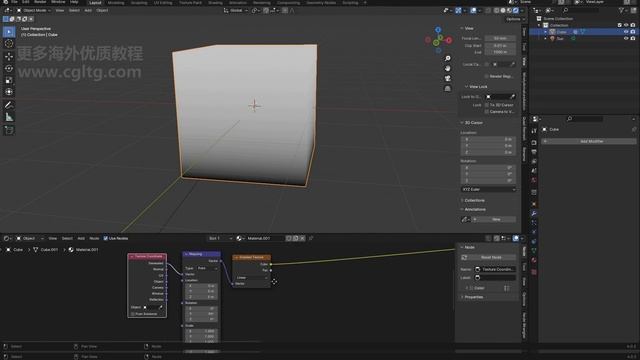Collapse Collection in outliner tree
This screenshot has height=360, width=640.
click(x=539, y=25)
